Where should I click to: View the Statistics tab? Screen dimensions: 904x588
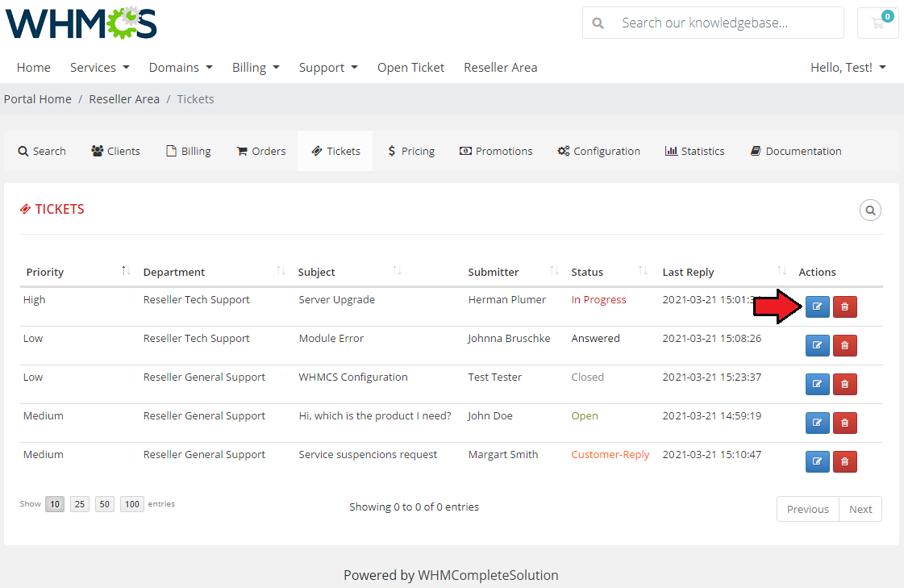point(694,151)
